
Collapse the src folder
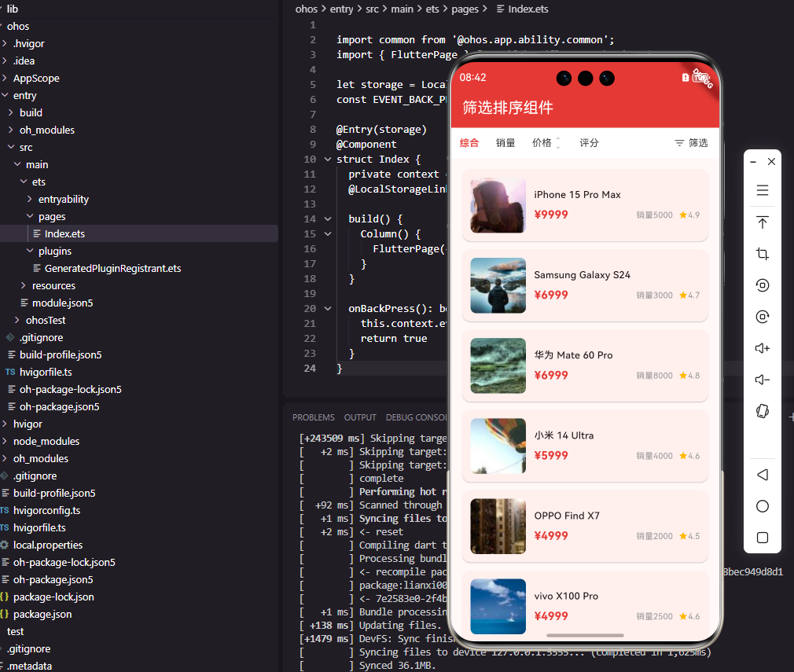tap(26, 147)
